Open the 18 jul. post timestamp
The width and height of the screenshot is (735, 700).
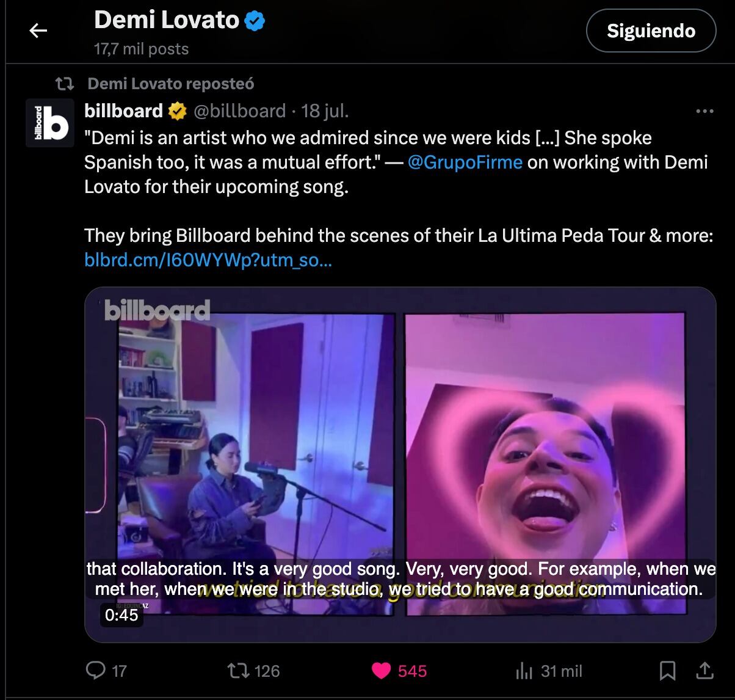coord(325,111)
